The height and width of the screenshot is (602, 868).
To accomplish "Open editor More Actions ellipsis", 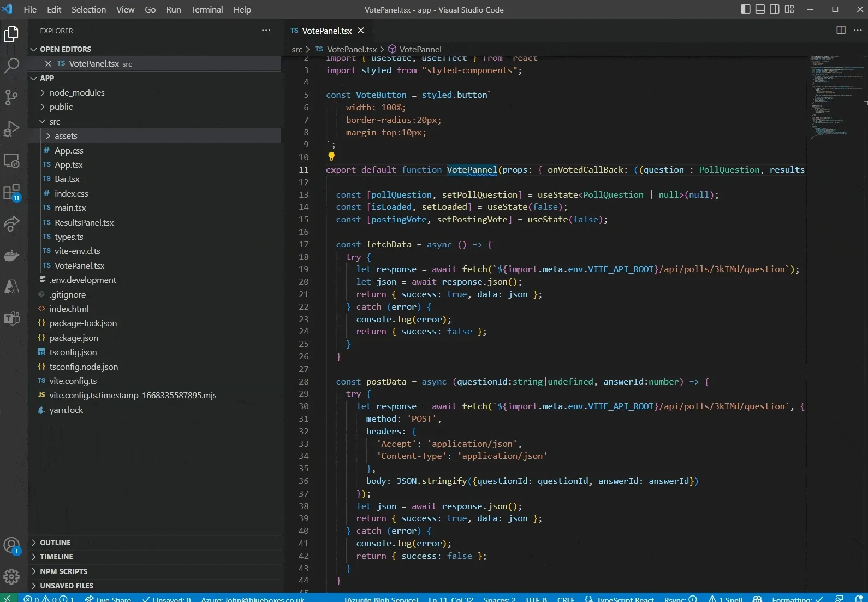I will coord(858,31).
